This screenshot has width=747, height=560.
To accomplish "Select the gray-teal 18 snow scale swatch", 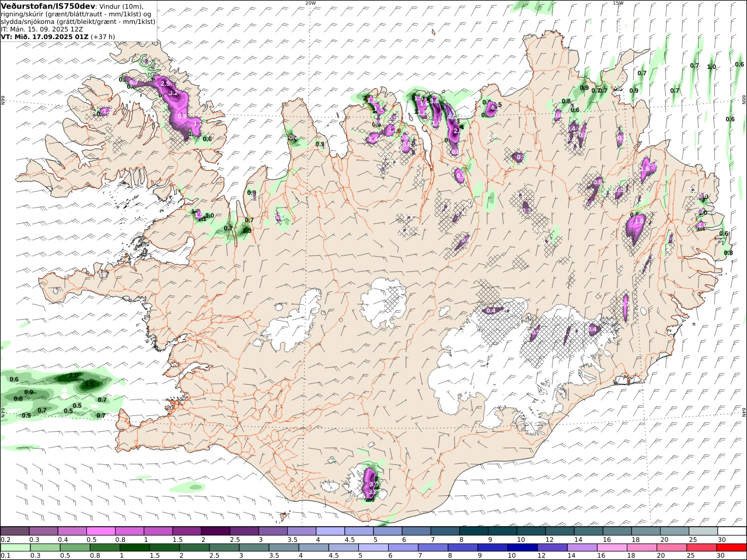I will pyautogui.click(x=645, y=531).
